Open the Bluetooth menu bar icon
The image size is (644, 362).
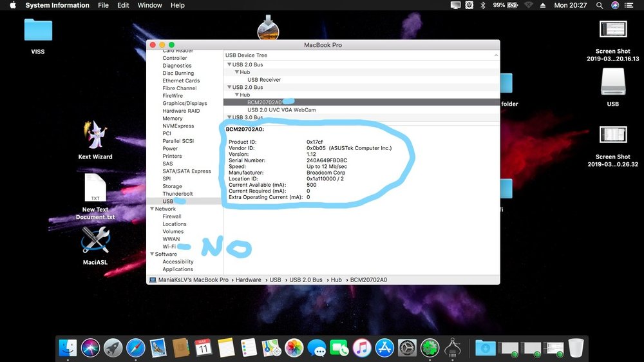[483, 5]
